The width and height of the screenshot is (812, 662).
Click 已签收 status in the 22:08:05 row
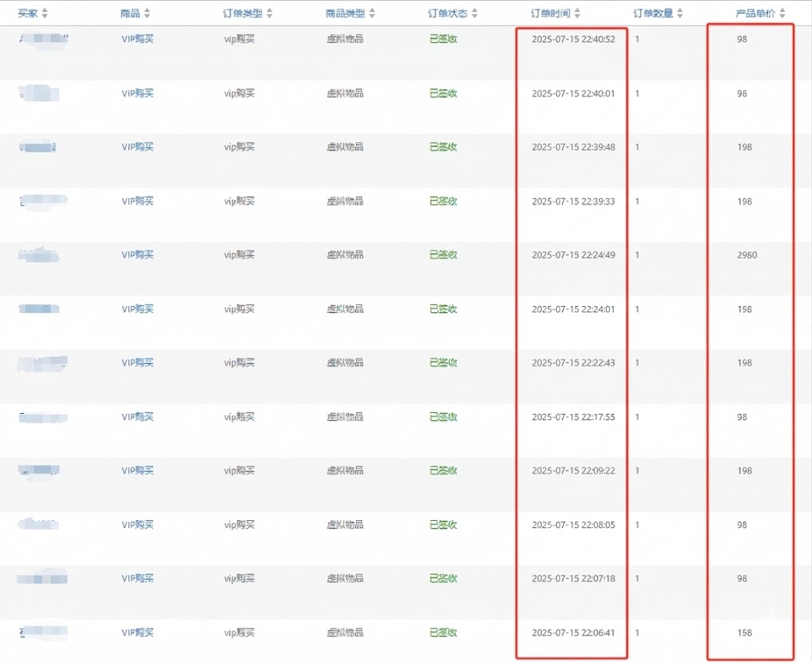click(x=443, y=525)
